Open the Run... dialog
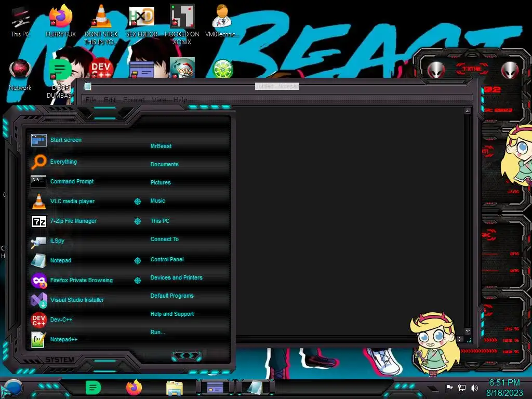Viewport: 532px width, 399px height. point(157,332)
